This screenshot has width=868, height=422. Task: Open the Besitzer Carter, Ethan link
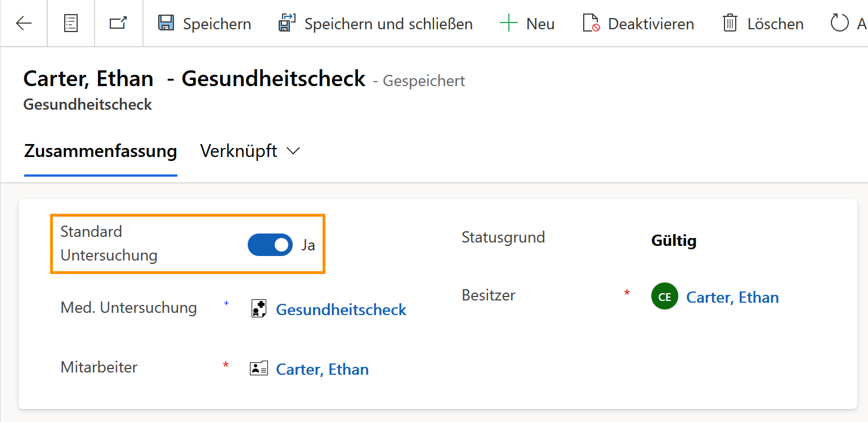(732, 297)
